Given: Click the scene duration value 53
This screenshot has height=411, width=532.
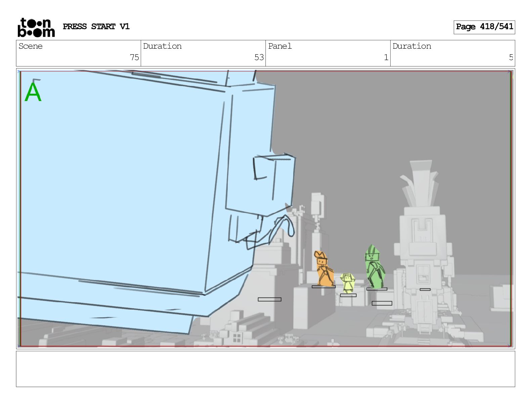Looking at the screenshot, I should [259, 57].
